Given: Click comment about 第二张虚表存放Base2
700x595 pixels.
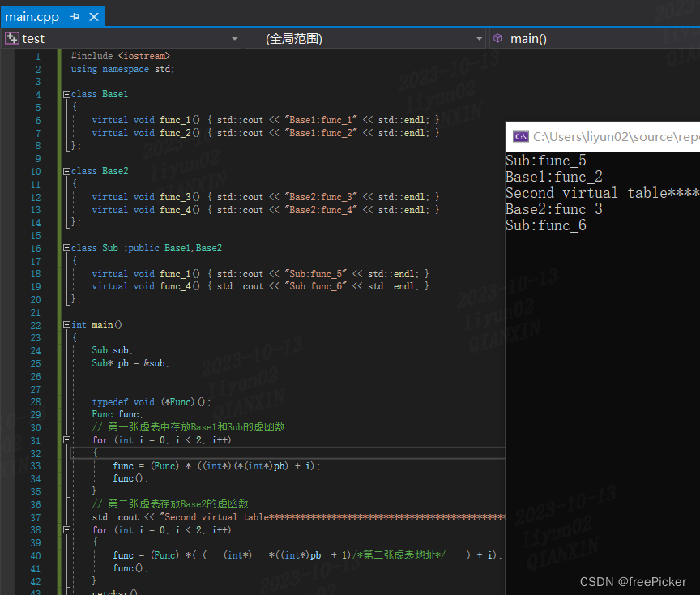Looking at the screenshot, I should (170, 504).
